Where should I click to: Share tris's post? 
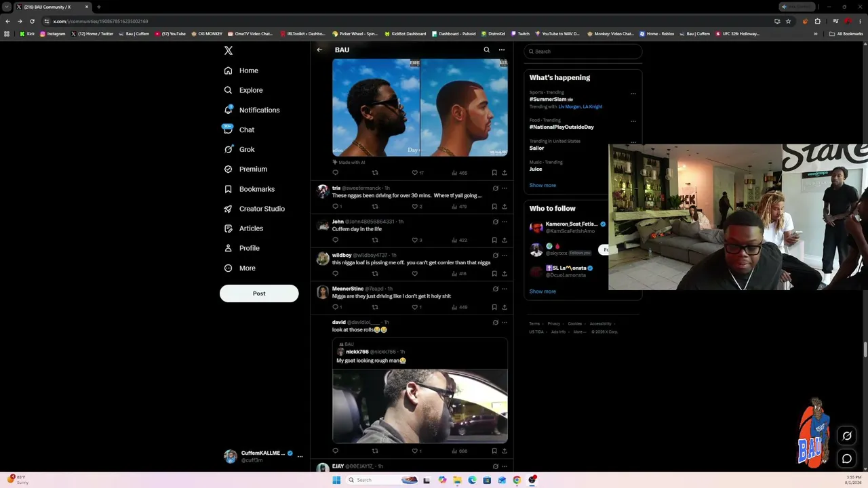pyautogui.click(x=505, y=206)
